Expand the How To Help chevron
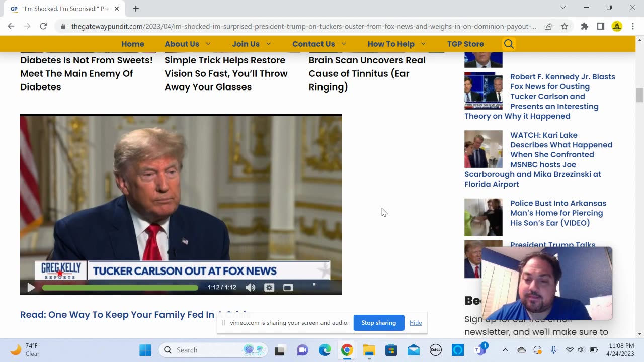The image size is (644, 362). (x=423, y=44)
